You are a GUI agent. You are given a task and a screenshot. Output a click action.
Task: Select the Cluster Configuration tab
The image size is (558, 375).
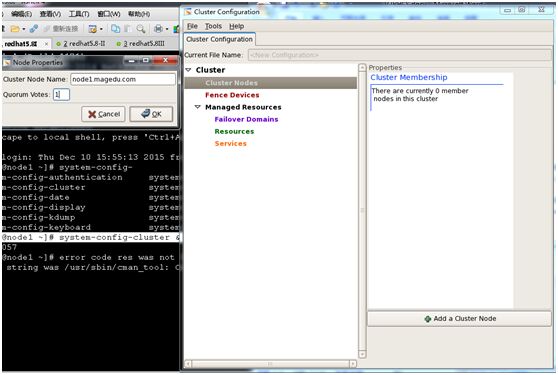219,39
